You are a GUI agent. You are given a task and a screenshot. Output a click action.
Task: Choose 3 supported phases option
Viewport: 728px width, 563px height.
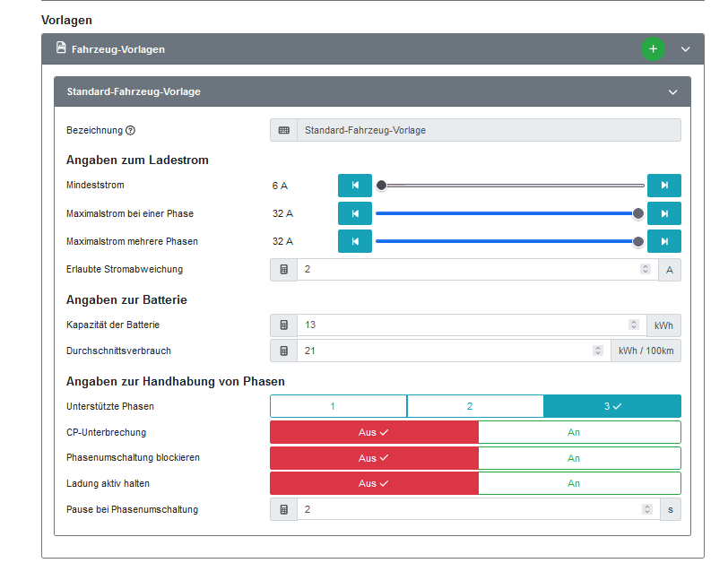click(x=611, y=406)
